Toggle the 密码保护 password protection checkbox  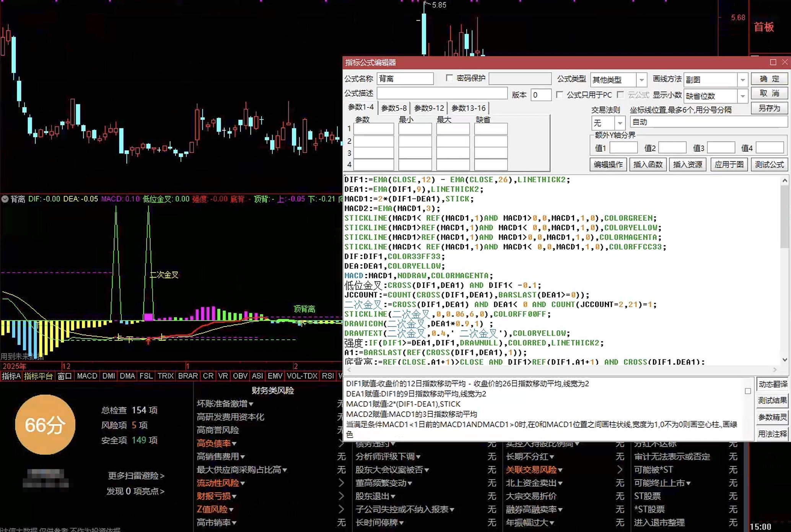[x=449, y=78]
